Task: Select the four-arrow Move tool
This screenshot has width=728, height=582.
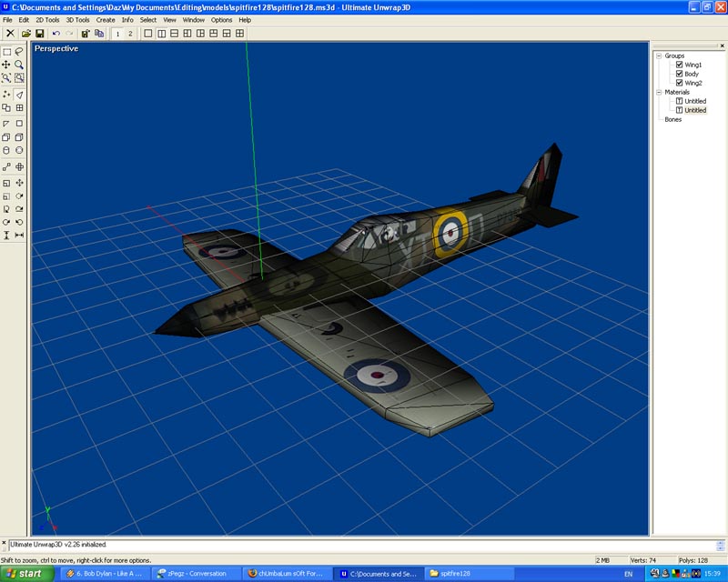Action: [x=6, y=65]
